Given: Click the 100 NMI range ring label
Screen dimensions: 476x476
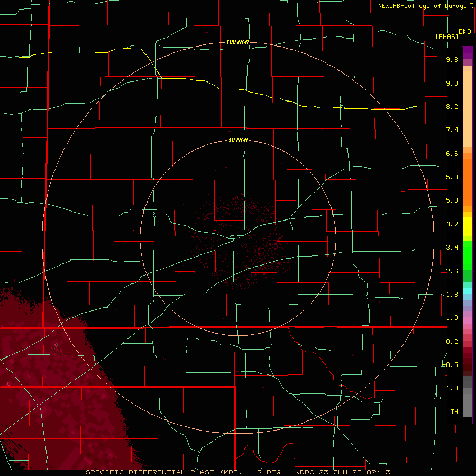Looking at the screenshot, I should [237, 42].
